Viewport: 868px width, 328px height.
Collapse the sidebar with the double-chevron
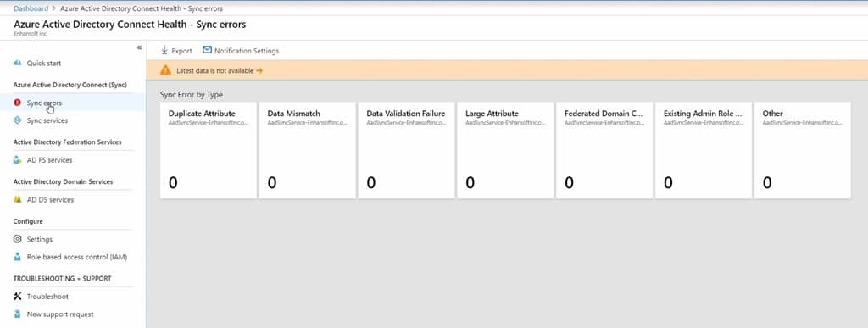tap(140, 47)
